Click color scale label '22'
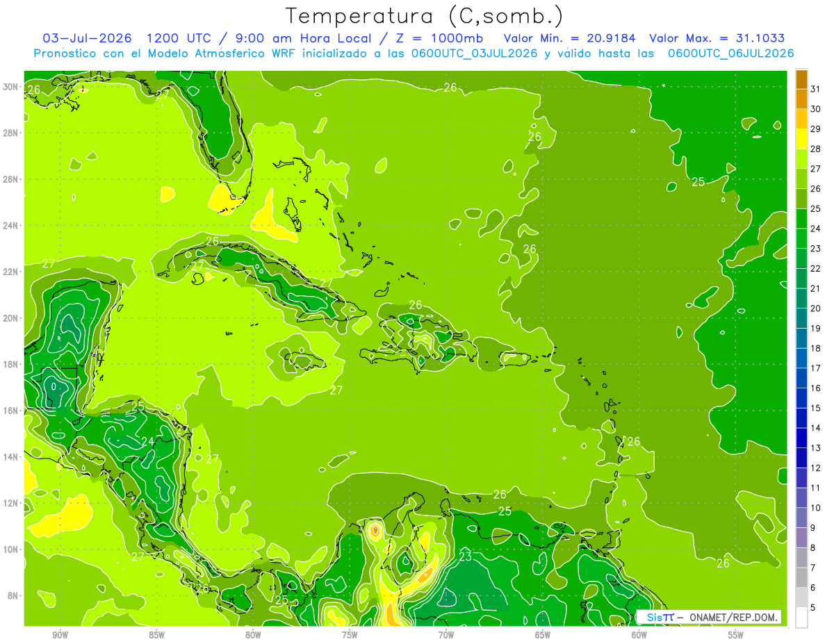This screenshot has height=644, width=834. (x=815, y=268)
